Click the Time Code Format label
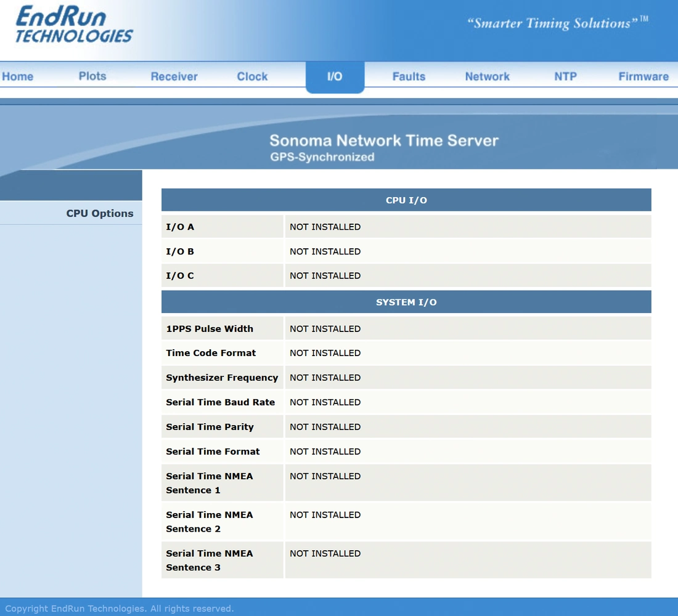 click(x=211, y=353)
